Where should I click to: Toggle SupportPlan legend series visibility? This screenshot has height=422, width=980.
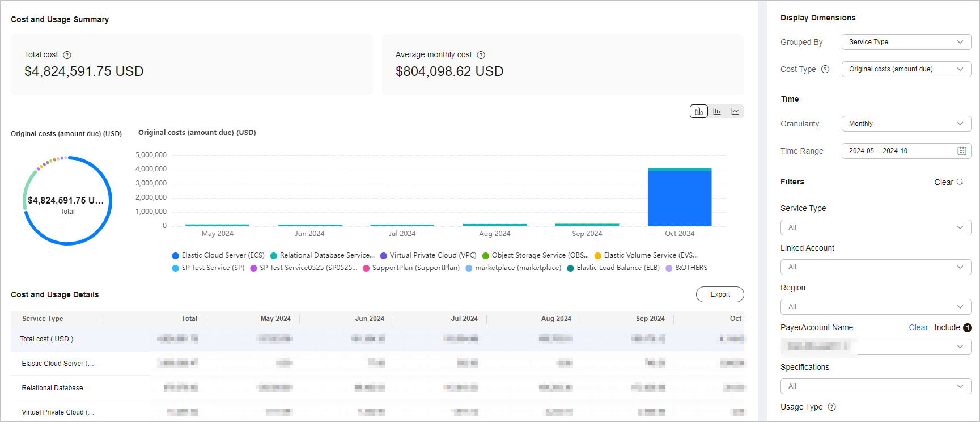click(x=411, y=268)
